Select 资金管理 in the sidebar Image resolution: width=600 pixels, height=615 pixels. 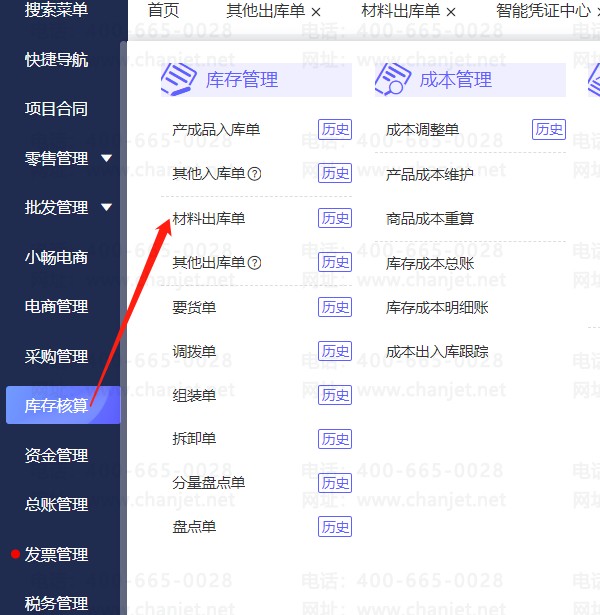coord(56,456)
